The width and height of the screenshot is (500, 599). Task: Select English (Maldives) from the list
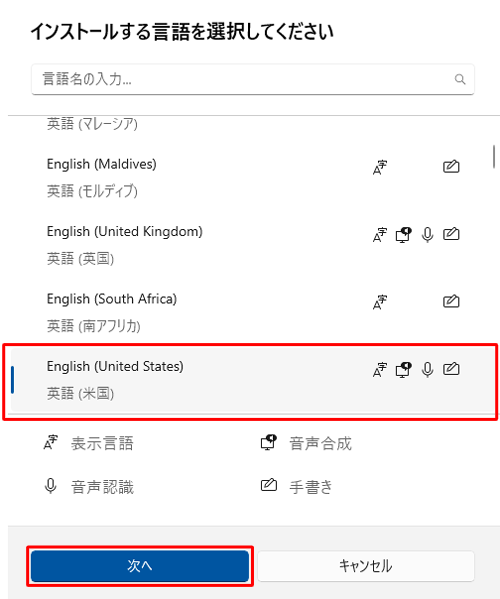tap(252, 178)
